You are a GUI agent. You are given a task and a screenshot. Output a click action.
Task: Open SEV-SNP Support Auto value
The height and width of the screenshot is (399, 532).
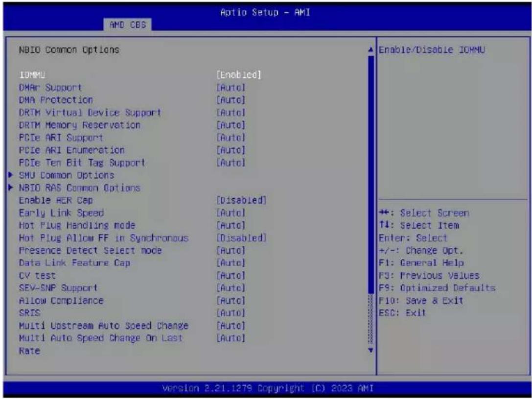231,288
